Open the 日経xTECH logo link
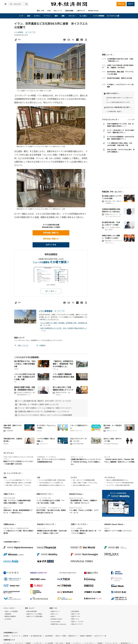 (64, 579)
